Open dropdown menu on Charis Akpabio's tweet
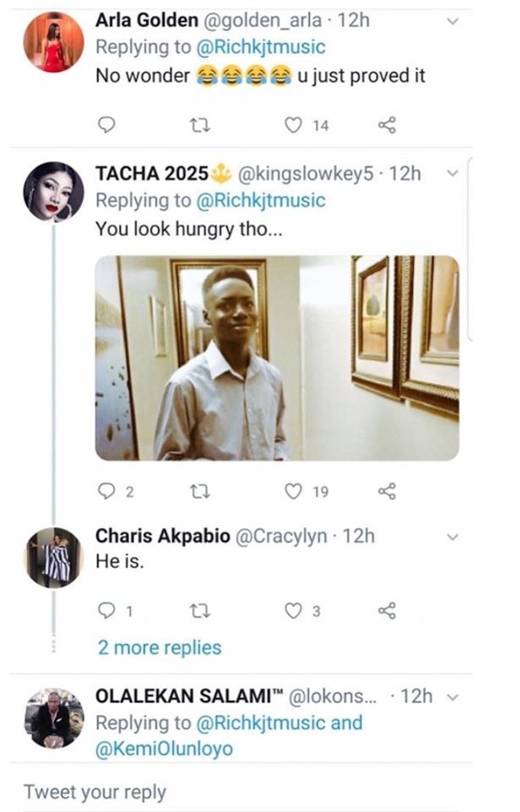 [452, 537]
